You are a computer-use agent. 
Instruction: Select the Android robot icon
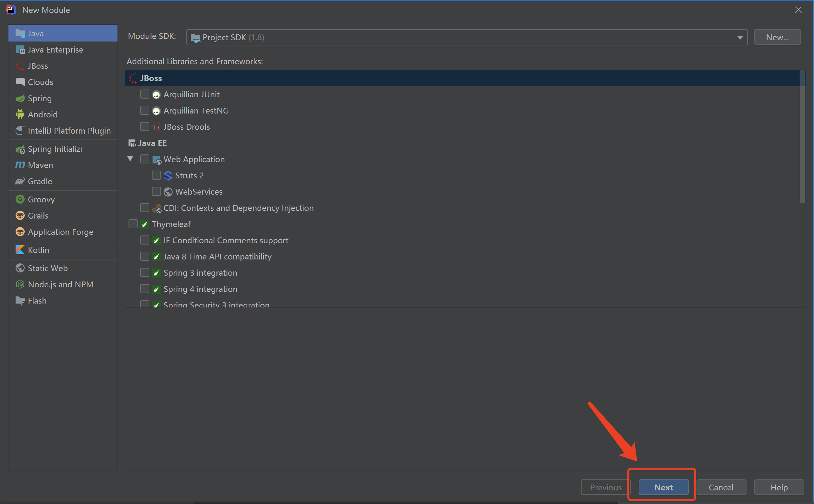[20, 114]
